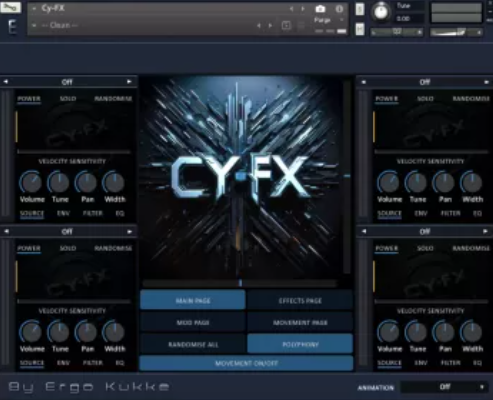Viewport: 493px width, 400px height.
Task: Toggle MOVEMENT ON/OFF button
Action: [246, 363]
